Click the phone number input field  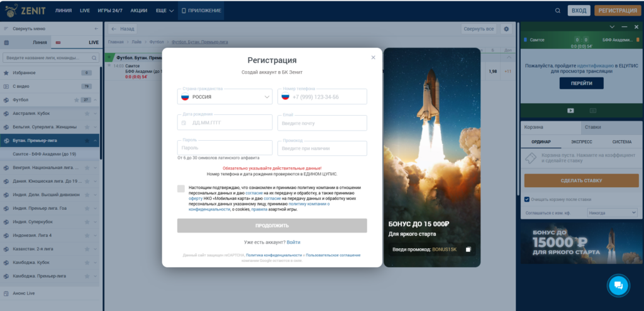[322, 97]
